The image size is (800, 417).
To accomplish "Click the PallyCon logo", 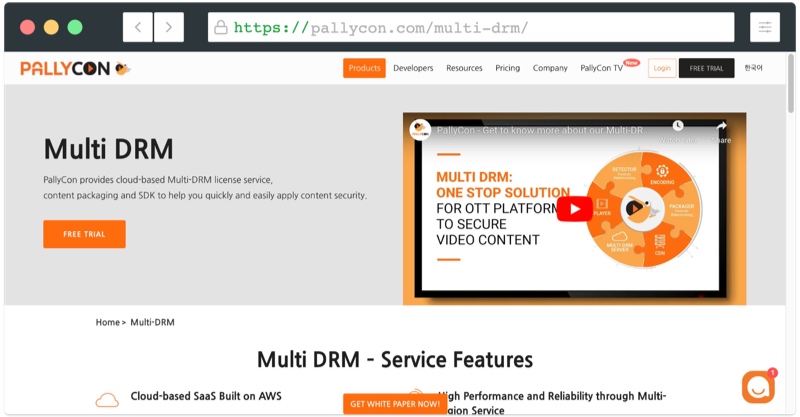I will click(x=76, y=68).
